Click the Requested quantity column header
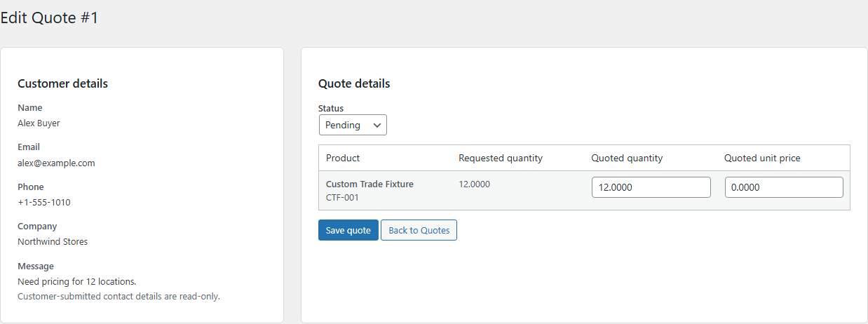868x324 pixels. [501, 158]
